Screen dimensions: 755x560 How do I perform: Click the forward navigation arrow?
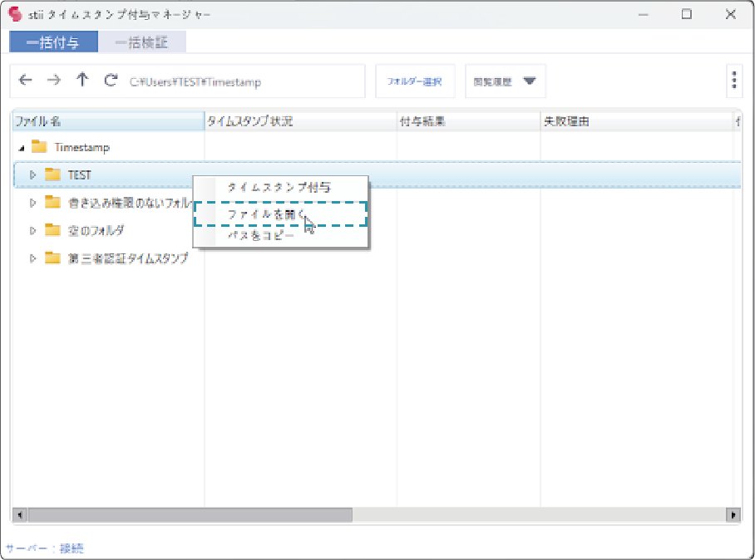point(53,81)
